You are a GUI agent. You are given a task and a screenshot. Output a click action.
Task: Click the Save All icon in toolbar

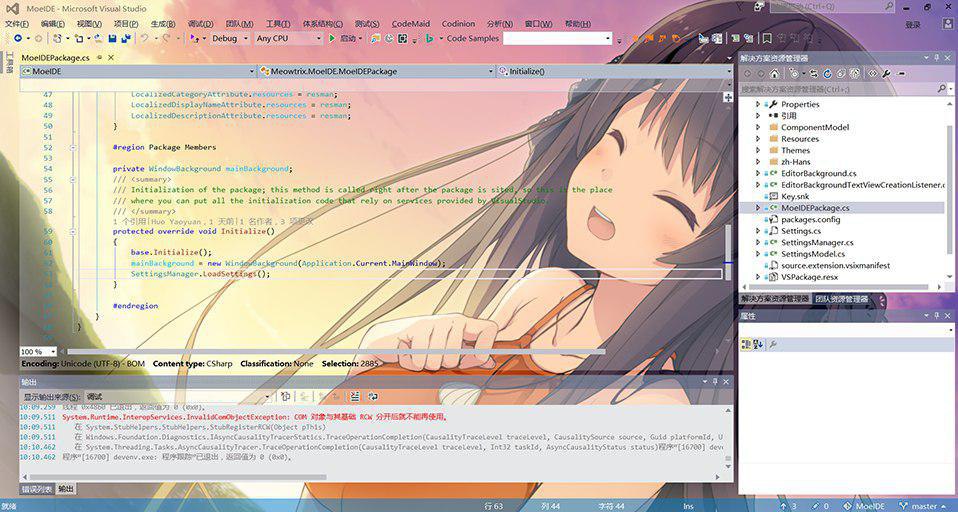pyautogui.click(x=126, y=38)
